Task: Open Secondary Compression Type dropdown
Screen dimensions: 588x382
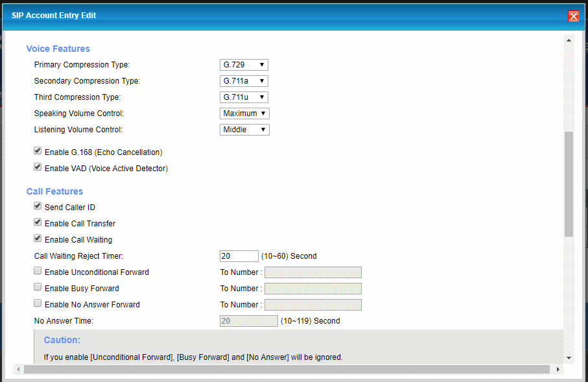Action: point(244,80)
